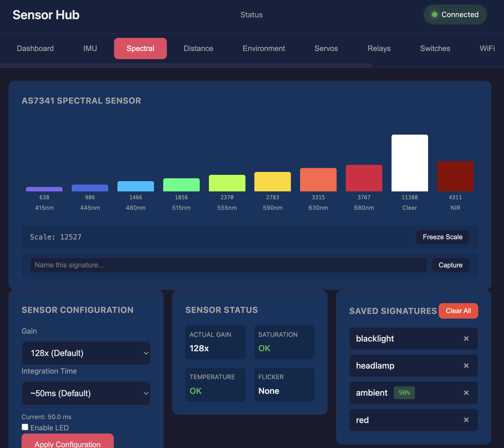Expand the Integration Time dropdown
This screenshot has width=504, height=448.
click(x=86, y=393)
